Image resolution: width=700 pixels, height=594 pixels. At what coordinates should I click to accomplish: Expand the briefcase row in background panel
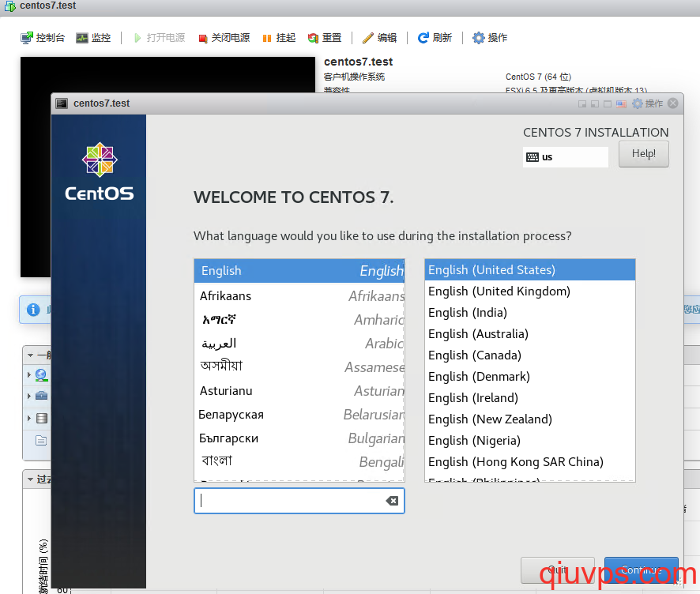[x=29, y=396]
